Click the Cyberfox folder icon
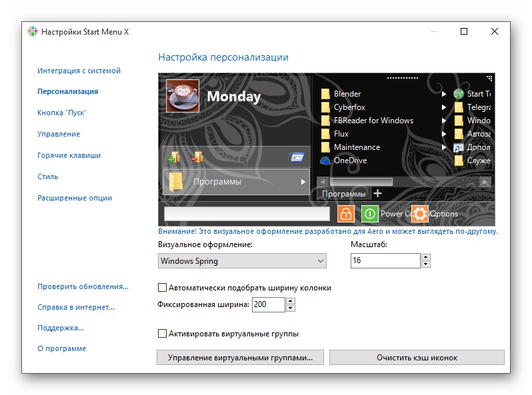The height and width of the screenshot is (395, 532). (x=325, y=107)
